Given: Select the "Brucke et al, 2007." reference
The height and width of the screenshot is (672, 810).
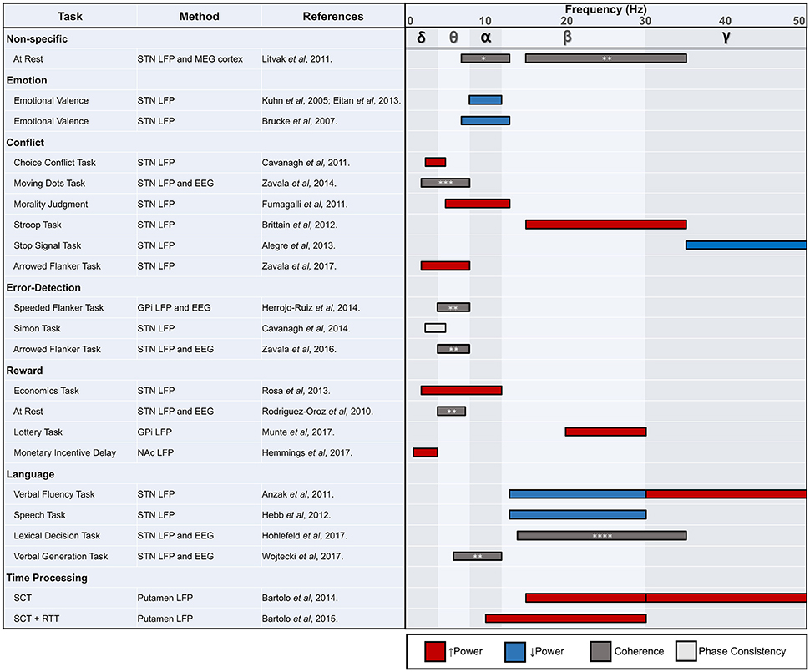Looking at the screenshot, I should coord(300,121).
